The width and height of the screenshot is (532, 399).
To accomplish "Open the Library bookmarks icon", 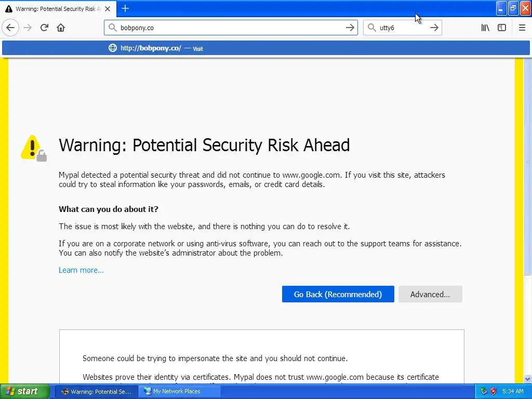I will tap(485, 28).
